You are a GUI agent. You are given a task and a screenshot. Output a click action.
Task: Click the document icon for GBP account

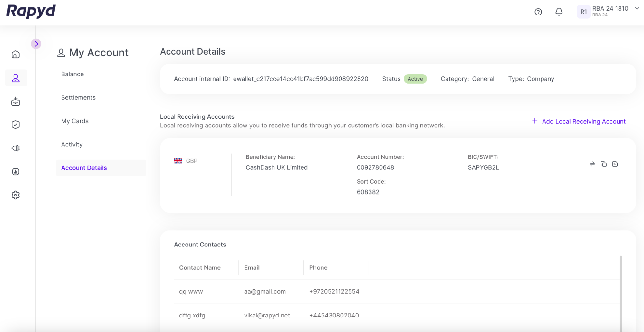coord(615,164)
